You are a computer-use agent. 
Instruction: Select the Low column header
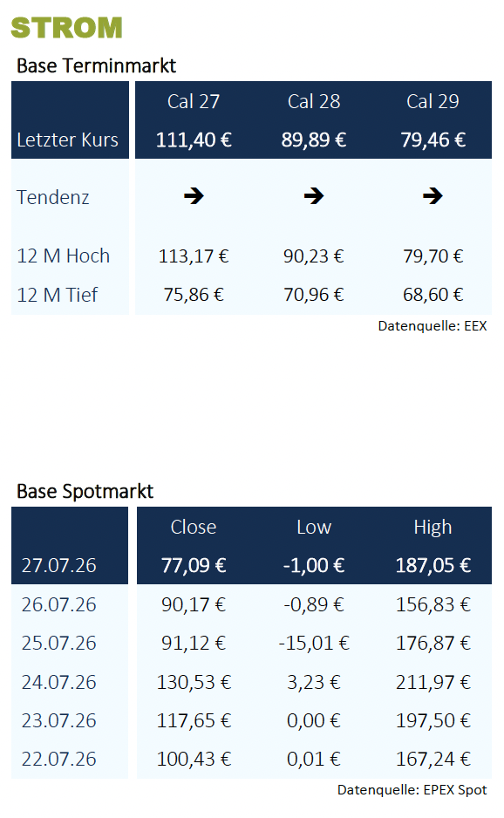pos(314,527)
